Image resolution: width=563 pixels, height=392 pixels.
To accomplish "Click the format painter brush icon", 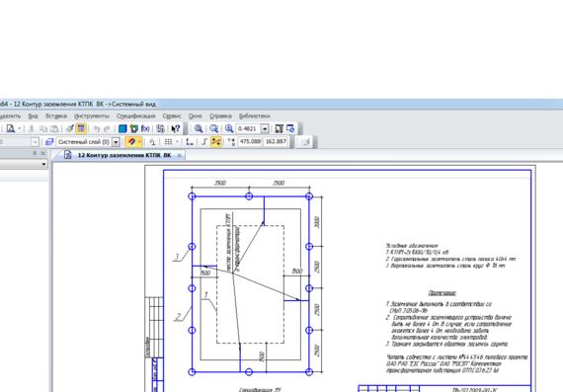I will (70, 128).
